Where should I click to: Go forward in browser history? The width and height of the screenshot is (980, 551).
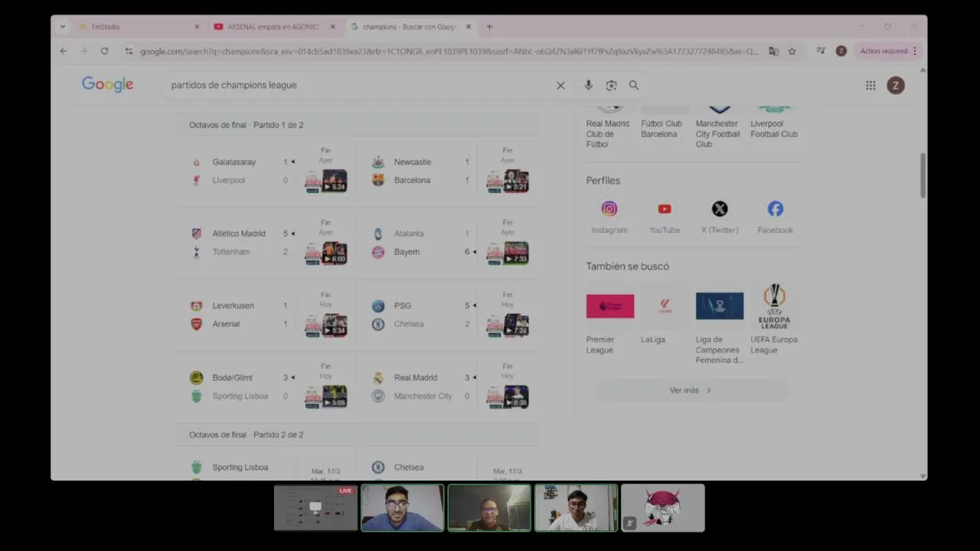point(83,51)
